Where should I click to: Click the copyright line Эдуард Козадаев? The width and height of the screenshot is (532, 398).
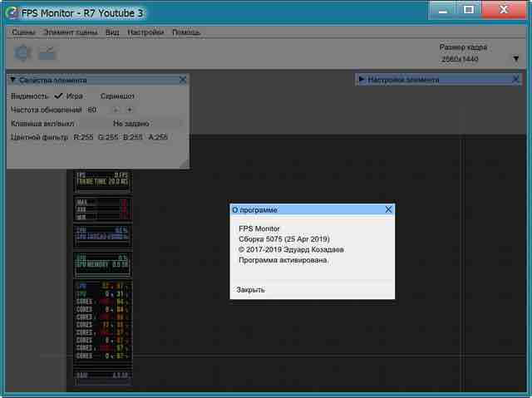point(291,250)
